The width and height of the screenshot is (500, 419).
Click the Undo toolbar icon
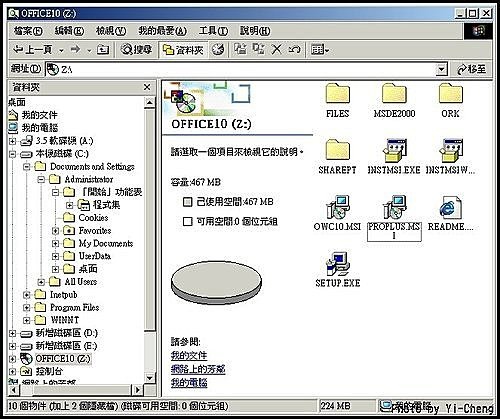click(294, 50)
